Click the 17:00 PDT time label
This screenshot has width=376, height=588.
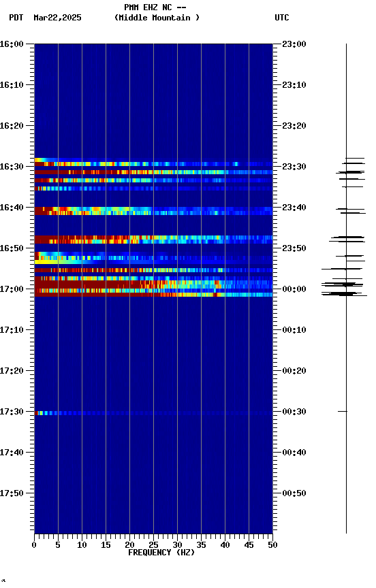[x=12, y=289]
